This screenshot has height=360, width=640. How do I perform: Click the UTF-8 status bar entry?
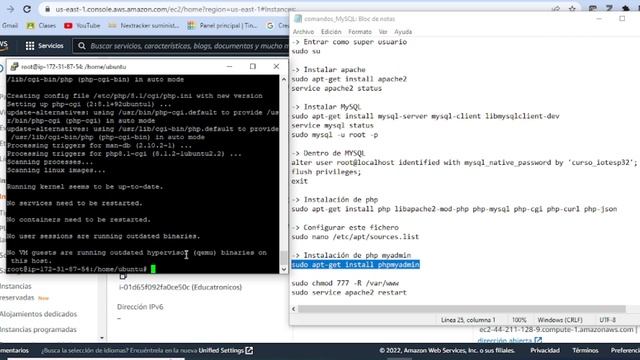(x=607, y=320)
